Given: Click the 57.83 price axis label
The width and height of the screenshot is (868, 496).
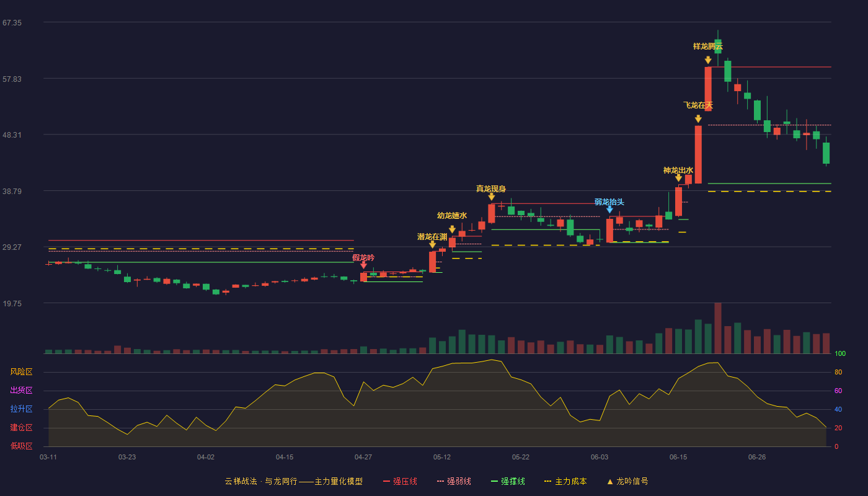Looking at the screenshot, I should (x=12, y=79).
